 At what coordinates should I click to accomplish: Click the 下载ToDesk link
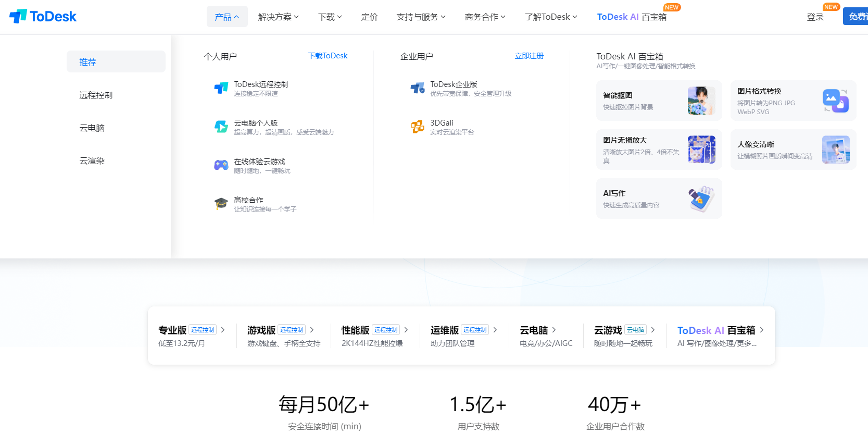click(328, 56)
